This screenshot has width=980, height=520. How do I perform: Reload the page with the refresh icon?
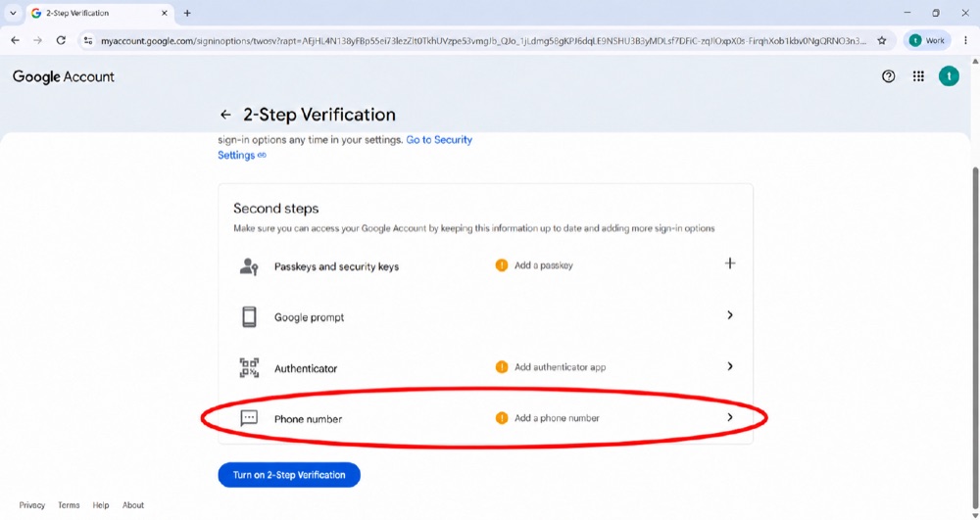pyautogui.click(x=61, y=40)
